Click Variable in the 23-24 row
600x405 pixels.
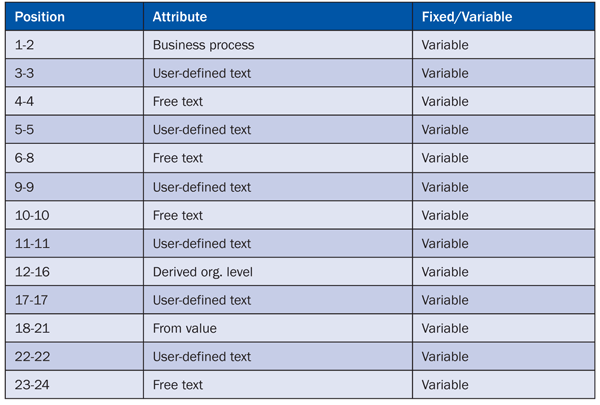pyautogui.click(x=445, y=385)
